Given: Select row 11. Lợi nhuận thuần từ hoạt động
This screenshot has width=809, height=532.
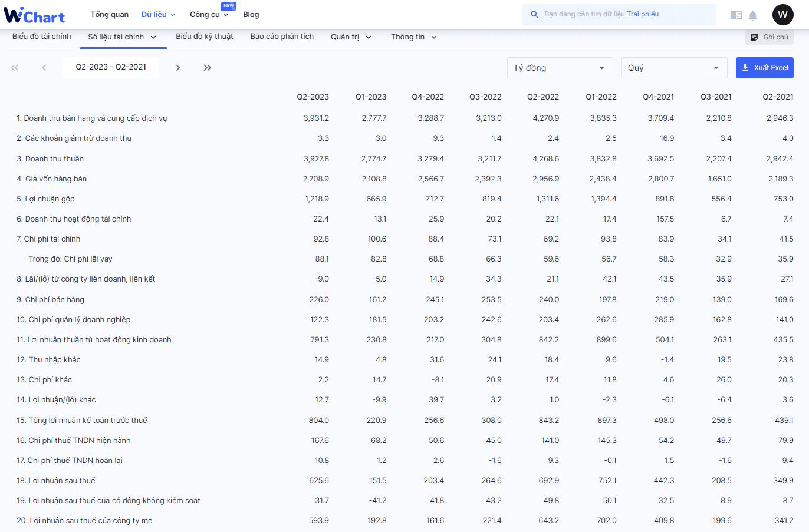Looking at the screenshot, I should tap(94, 340).
